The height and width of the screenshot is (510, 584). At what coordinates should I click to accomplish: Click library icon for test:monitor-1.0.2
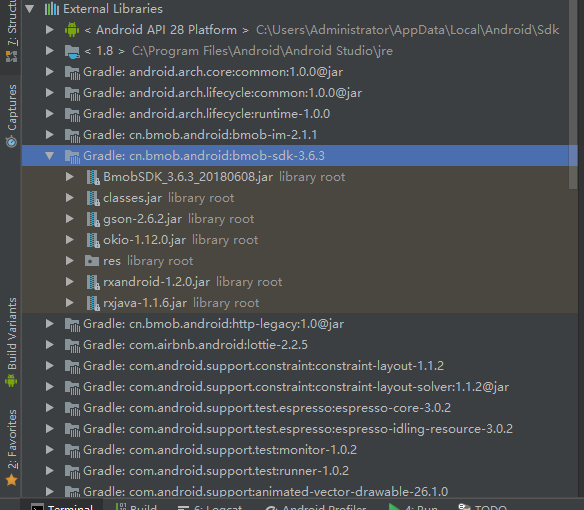(72, 450)
